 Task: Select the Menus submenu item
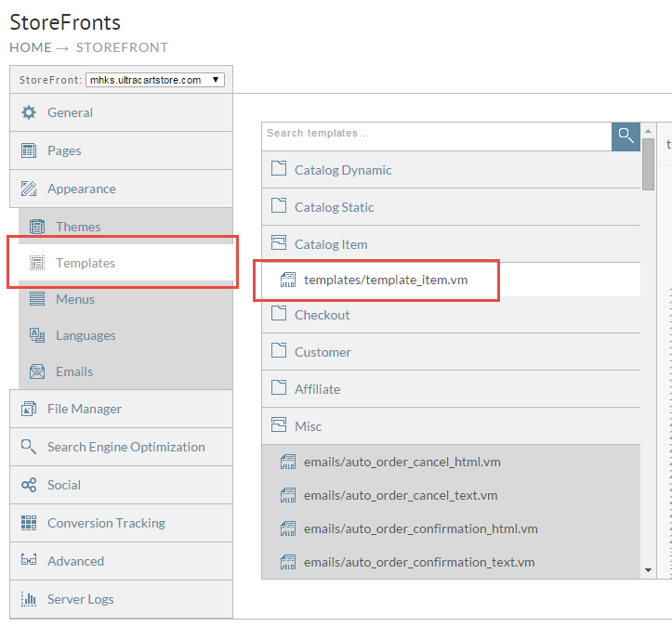point(125,299)
